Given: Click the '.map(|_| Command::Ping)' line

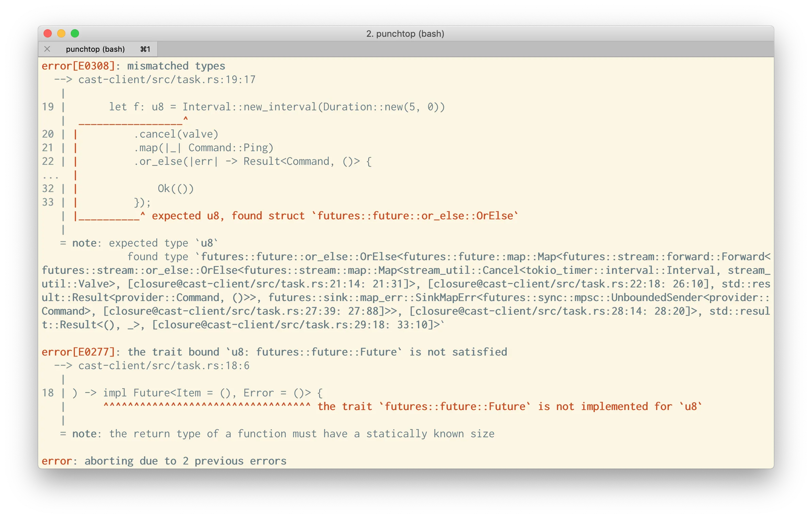Looking at the screenshot, I should (x=204, y=148).
